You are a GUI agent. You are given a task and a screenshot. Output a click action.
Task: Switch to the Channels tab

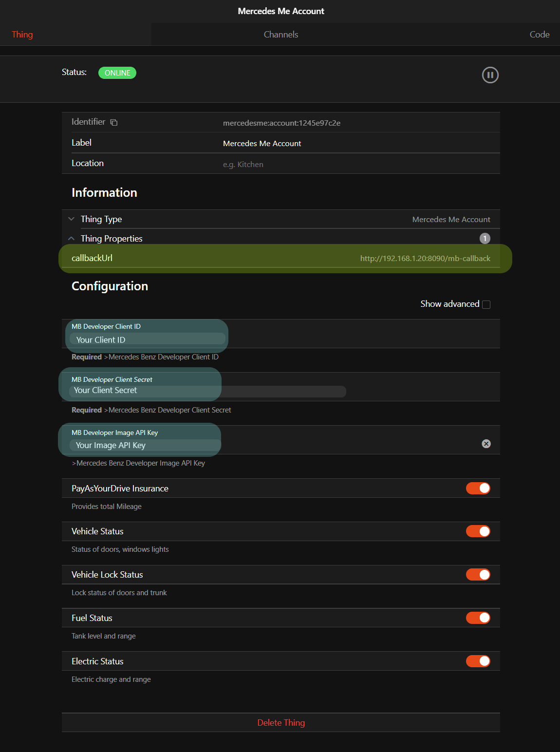(280, 35)
